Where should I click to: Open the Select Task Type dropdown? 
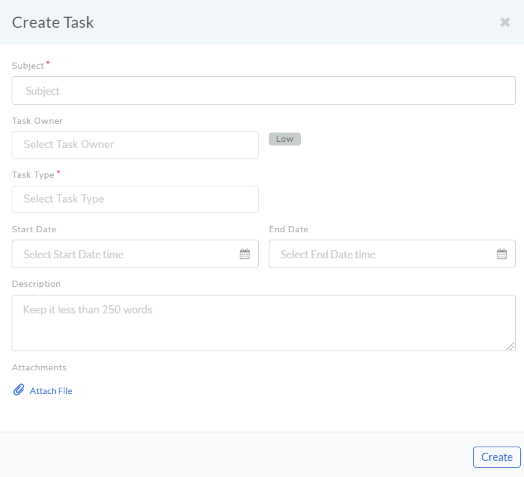pos(135,199)
